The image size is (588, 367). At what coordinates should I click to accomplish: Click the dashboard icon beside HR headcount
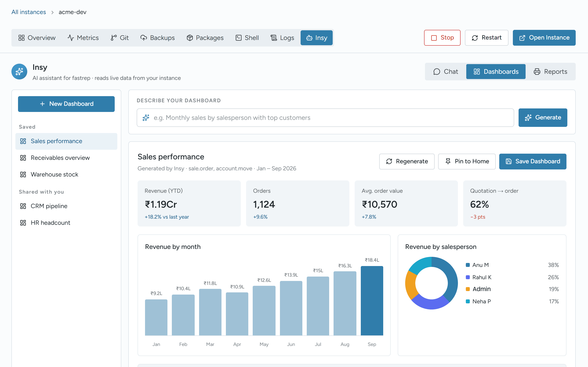[23, 223]
